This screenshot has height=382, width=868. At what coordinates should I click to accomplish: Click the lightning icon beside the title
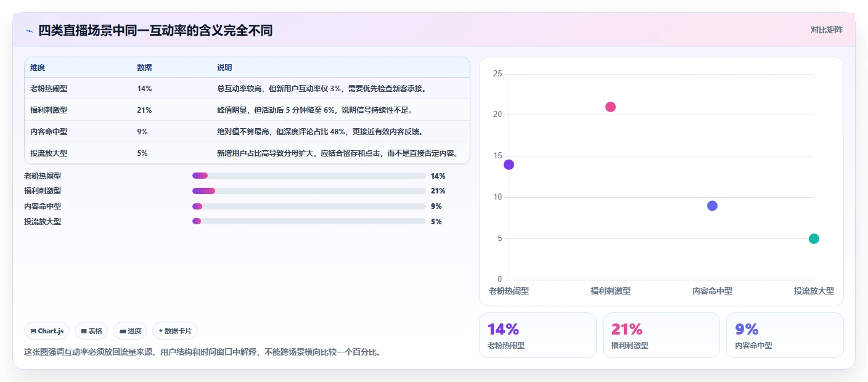tap(29, 30)
